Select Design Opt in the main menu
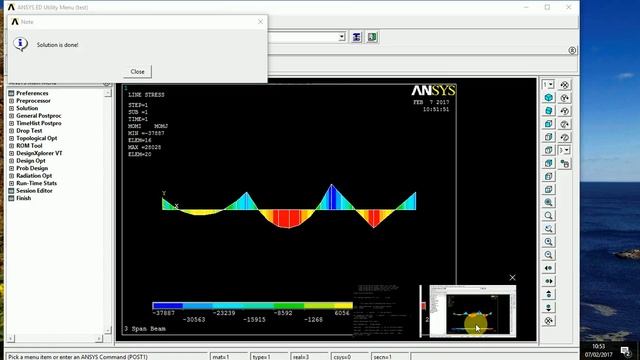 [31, 161]
